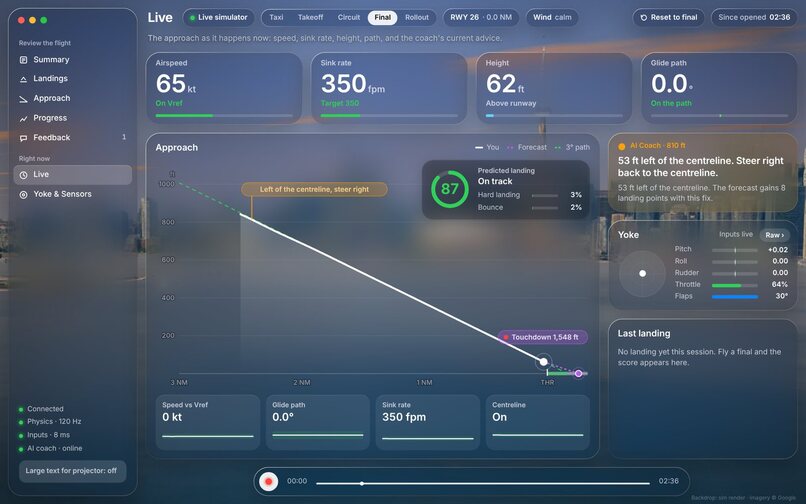Select Live in the sidebar
Screen dimensions: 806x504
[x=72, y=175]
